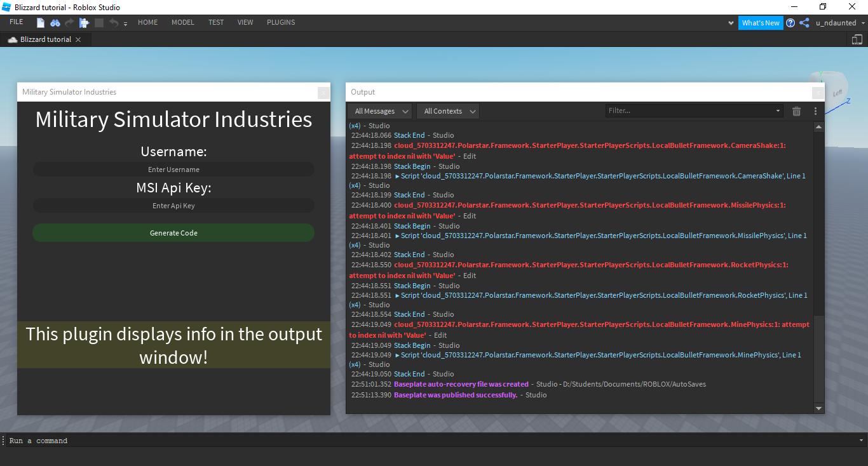Open the Output panel three-dot options menu
Viewport: 868px width, 466px height.
pyautogui.click(x=815, y=112)
